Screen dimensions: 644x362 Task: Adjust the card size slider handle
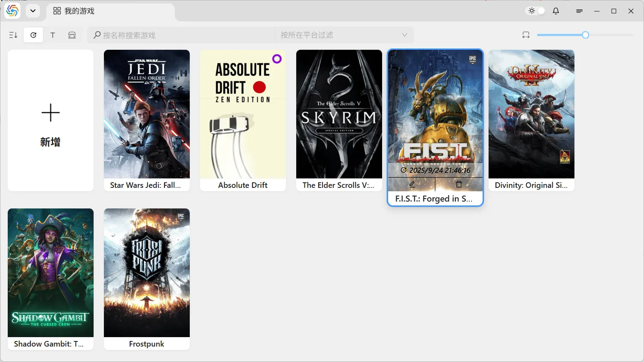pyautogui.click(x=585, y=35)
